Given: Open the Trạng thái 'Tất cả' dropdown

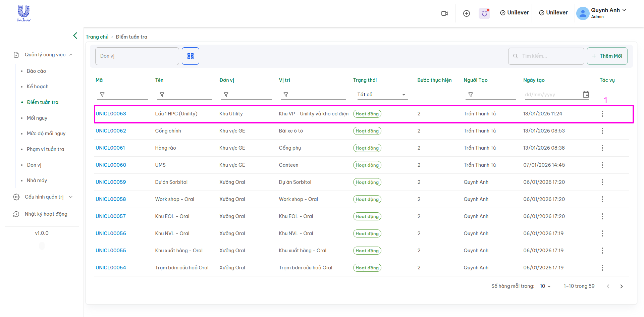Looking at the screenshot, I should click(x=382, y=95).
